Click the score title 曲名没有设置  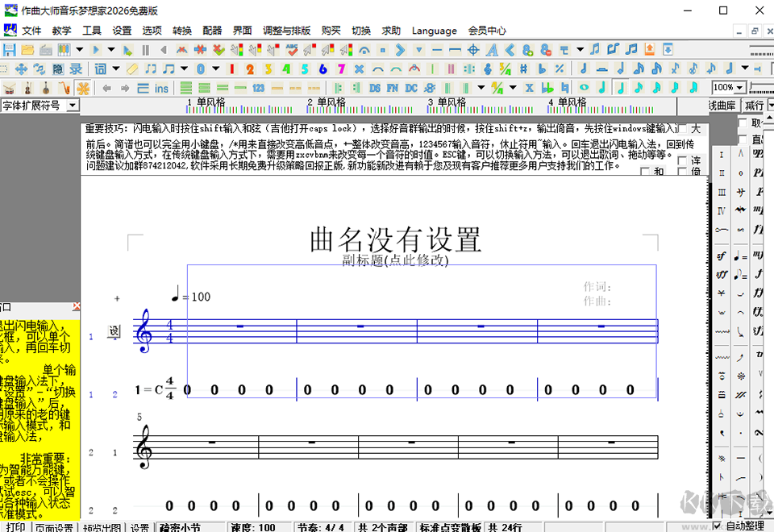(395, 240)
